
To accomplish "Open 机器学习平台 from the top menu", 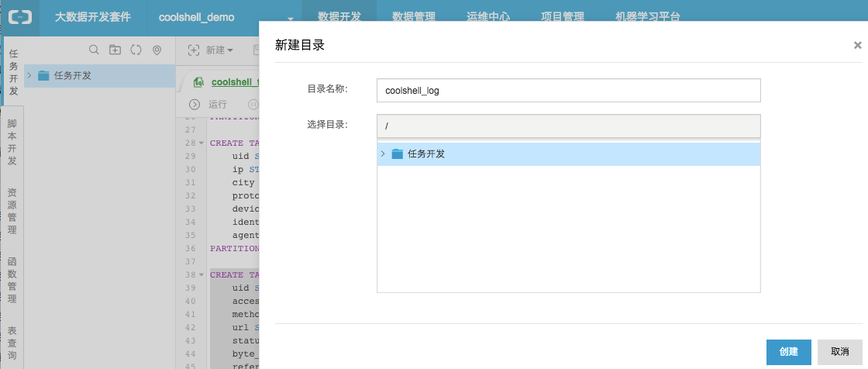I will coord(648,16).
